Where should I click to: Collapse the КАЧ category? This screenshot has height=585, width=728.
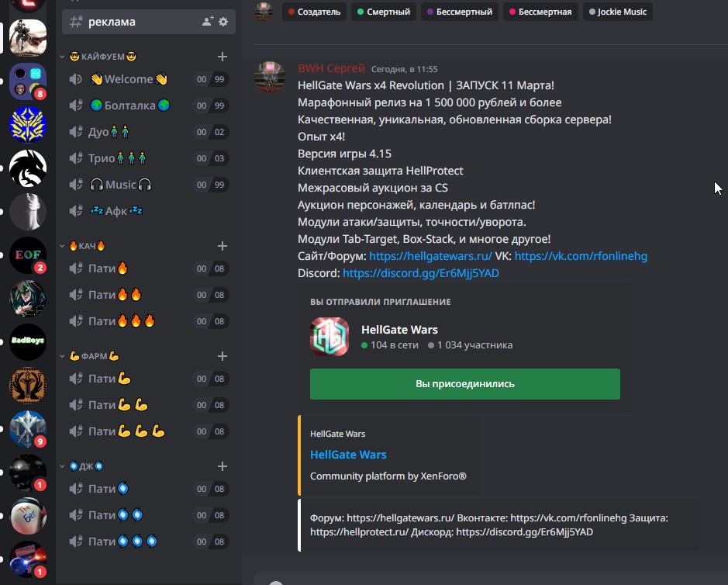pos(62,246)
